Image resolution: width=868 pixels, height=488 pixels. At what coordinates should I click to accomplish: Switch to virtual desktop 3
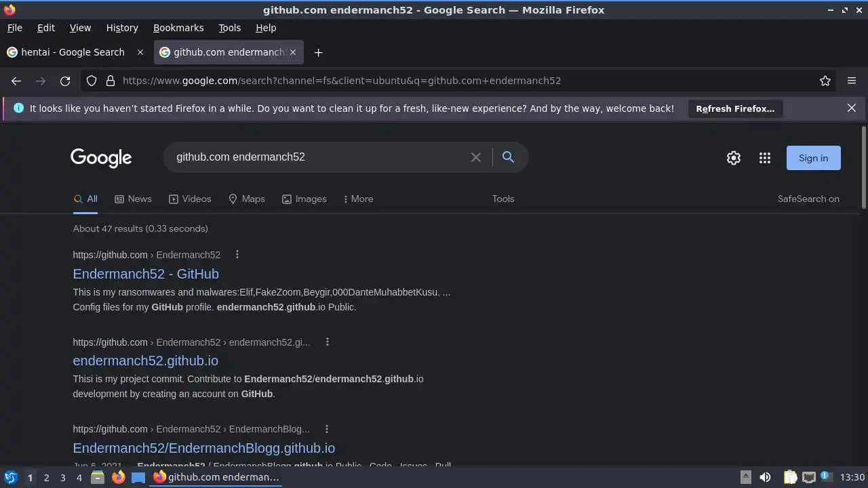click(62, 478)
